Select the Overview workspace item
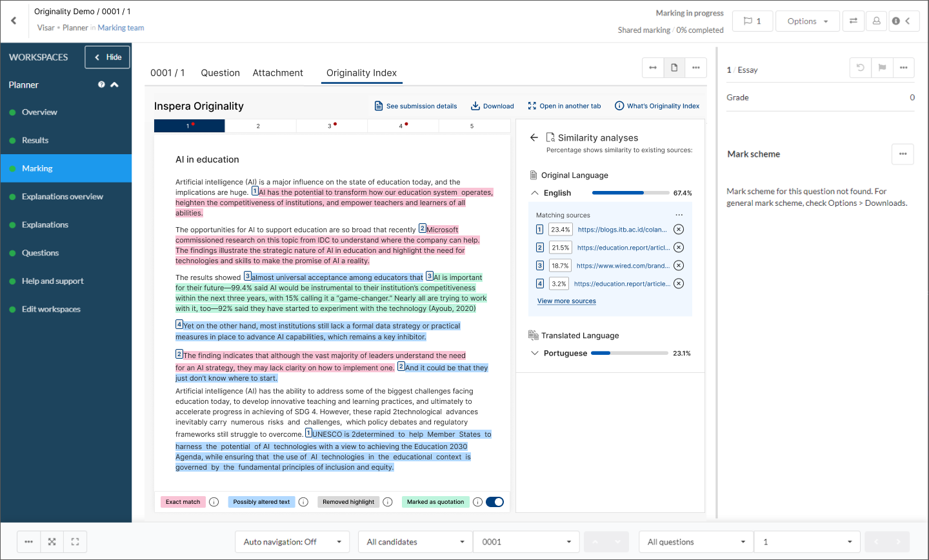Image resolution: width=929 pixels, height=560 pixels. coord(66,112)
